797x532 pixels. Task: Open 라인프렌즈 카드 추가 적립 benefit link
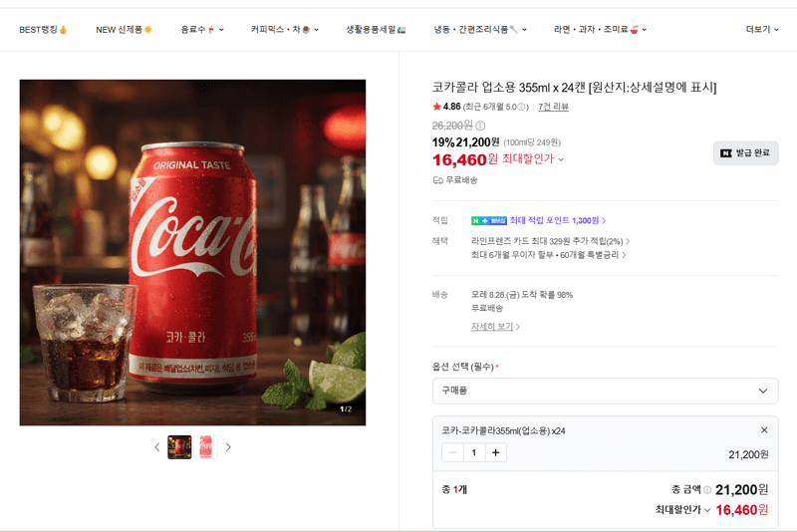click(x=551, y=241)
